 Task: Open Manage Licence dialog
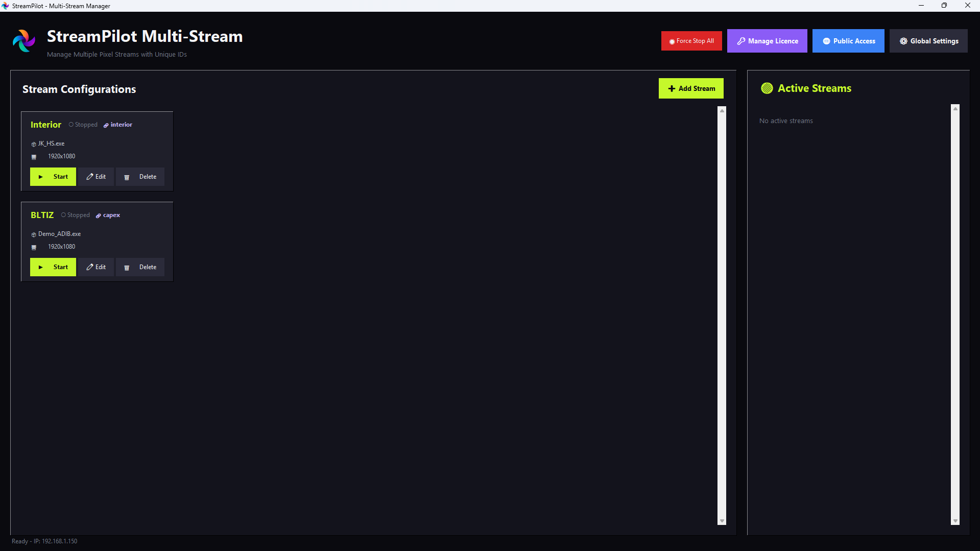coord(767,41)
